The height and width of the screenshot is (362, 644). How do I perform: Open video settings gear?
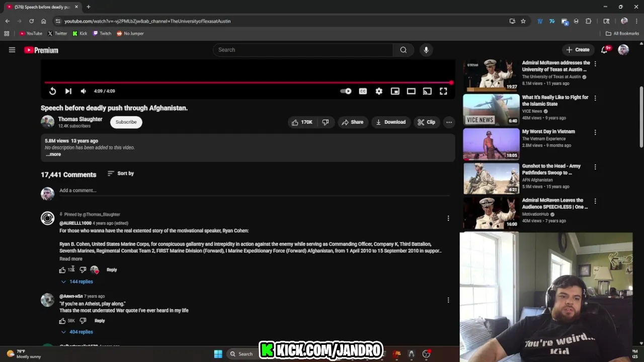pyautogui.click(x=379, y=91)
